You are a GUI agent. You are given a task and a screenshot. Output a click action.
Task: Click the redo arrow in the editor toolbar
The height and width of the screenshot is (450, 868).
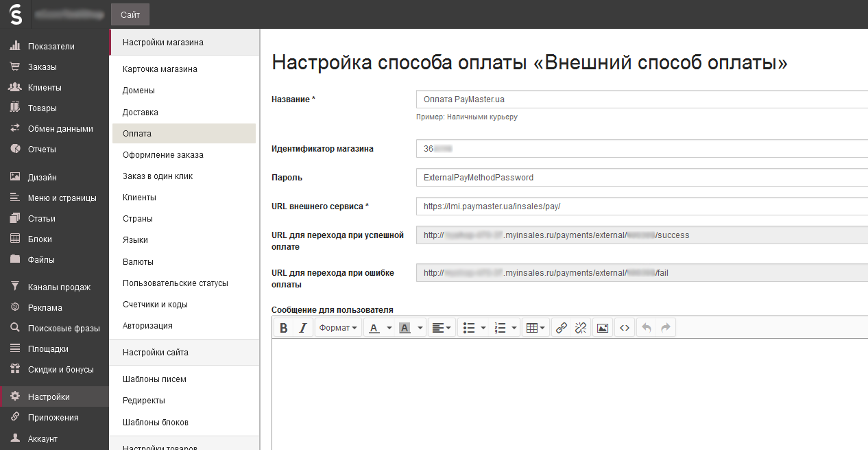[666, 328]
